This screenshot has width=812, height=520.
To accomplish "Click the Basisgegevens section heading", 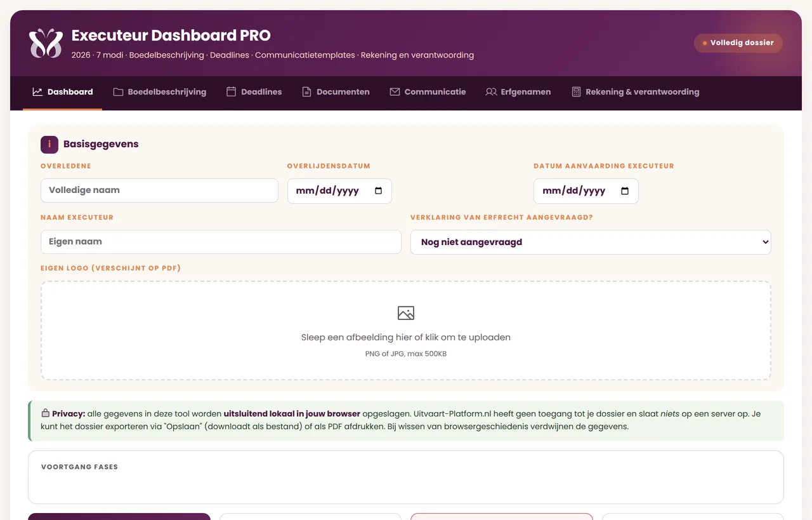I will pyautogui.click(x=101, y=144).
